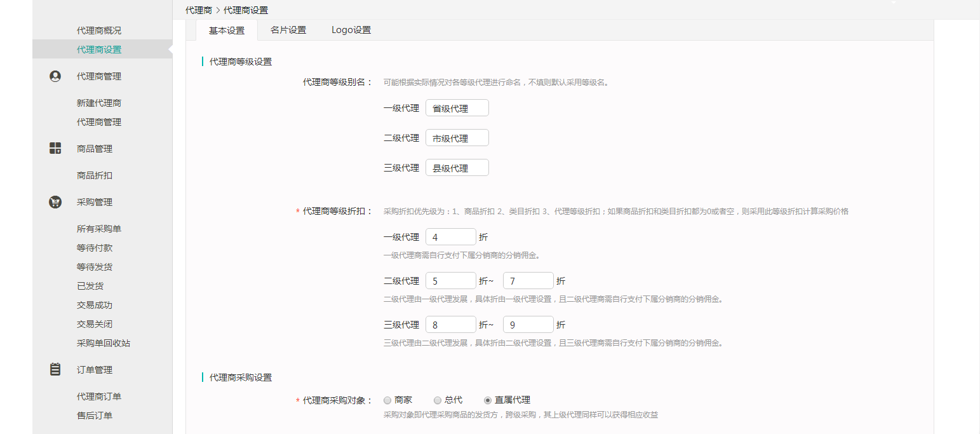
Task: Click the 订单管理 clipboard icon
Action: point(55,369)
